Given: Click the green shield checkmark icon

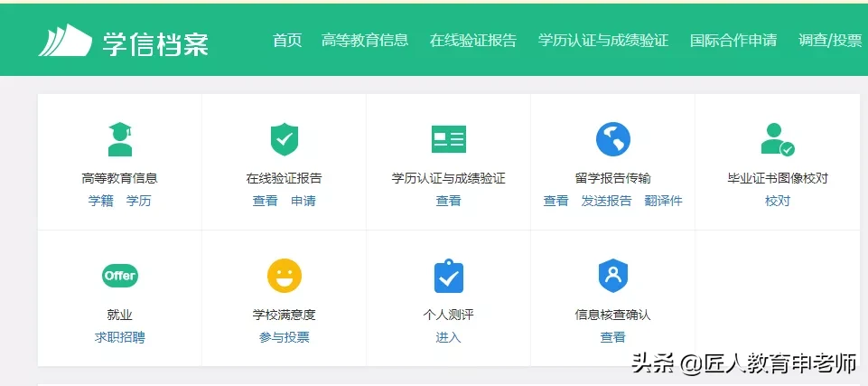Looking at the screenshot, I should point(284,139).
